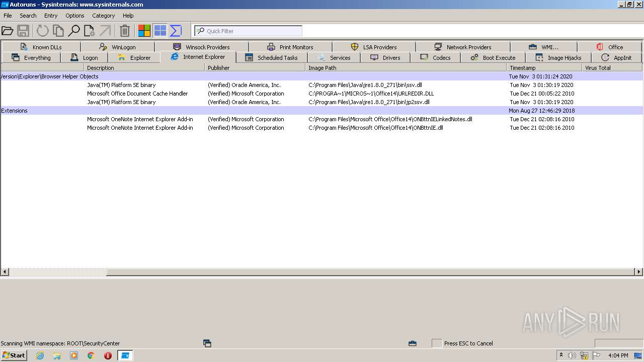Switch to the WinLogon tab

pos(118,47)
